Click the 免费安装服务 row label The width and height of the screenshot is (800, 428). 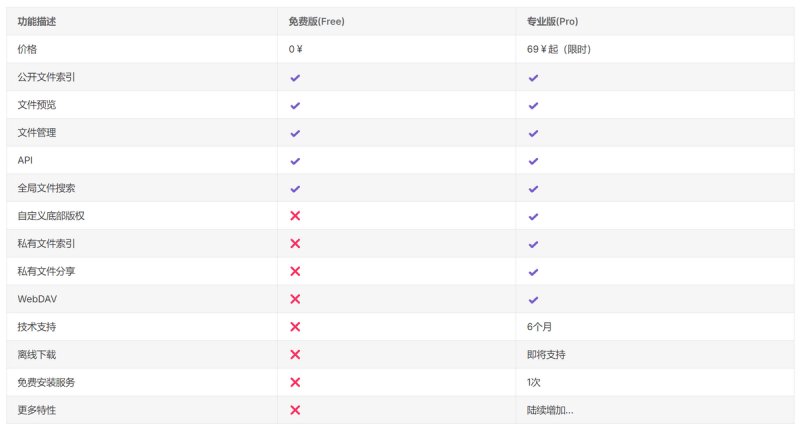[x=46, y=383]
